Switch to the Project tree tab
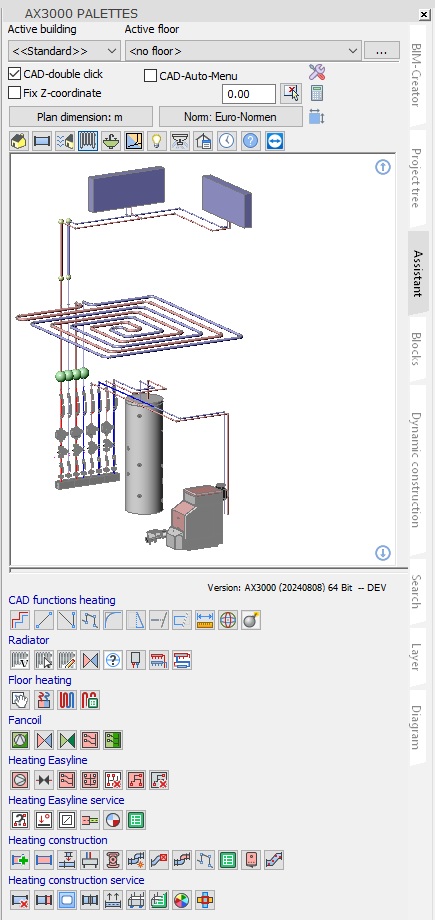The image size is (435, 920). 416,178
